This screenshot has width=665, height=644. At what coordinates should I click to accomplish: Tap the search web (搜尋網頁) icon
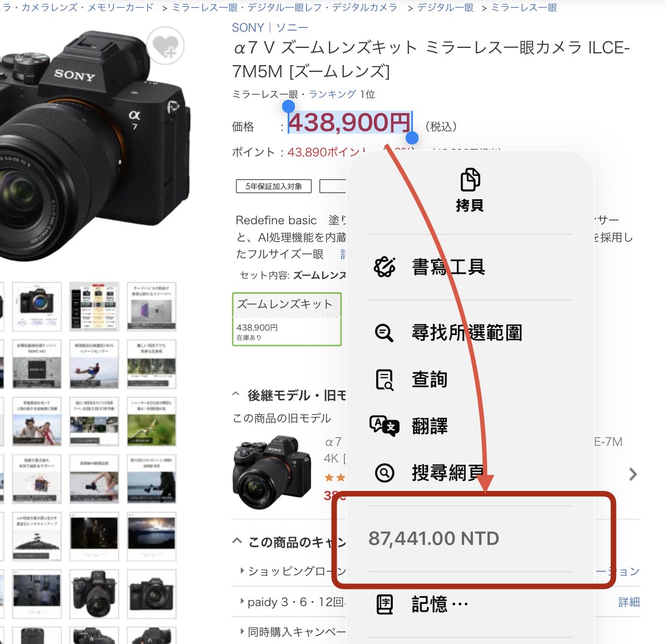click(384, 473)
